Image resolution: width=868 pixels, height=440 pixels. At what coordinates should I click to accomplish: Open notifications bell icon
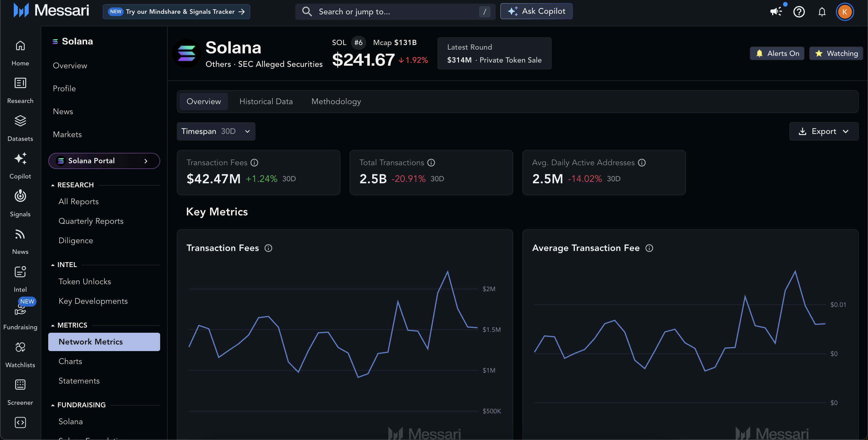(822, 12)
